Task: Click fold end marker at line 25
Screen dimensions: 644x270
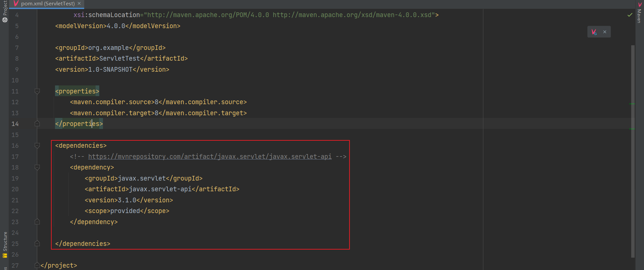Action: (37, 244)
